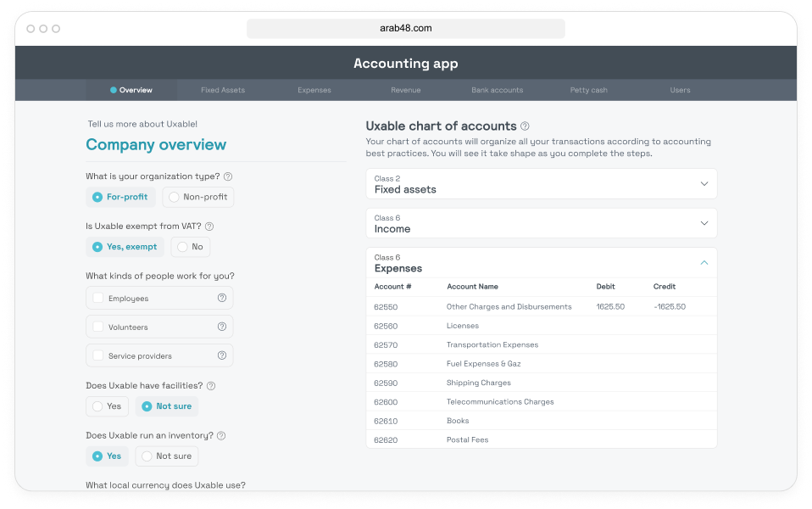Screen dimensions: 812x509
Task: Expand the Income class section
Action: coord(704,223)
